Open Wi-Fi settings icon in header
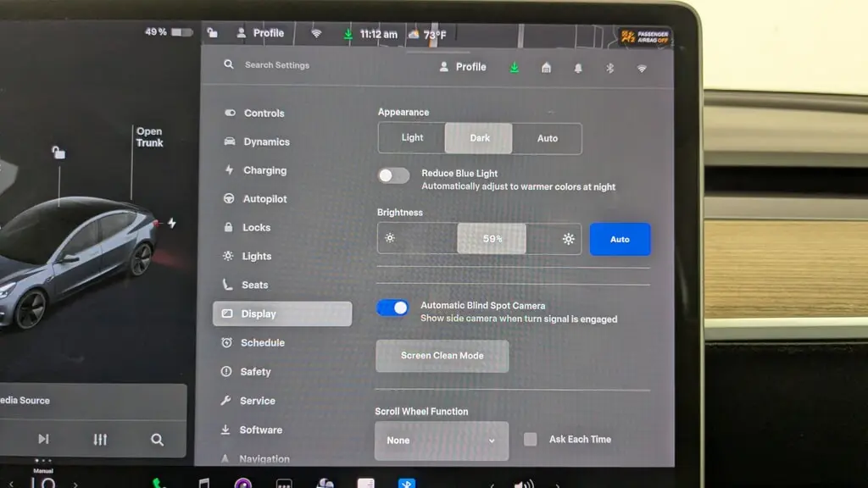 pos(642,68)
